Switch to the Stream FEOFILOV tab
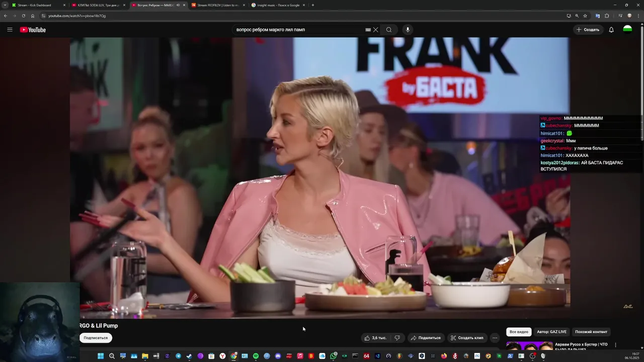The image size is (644, 362). 218,5
